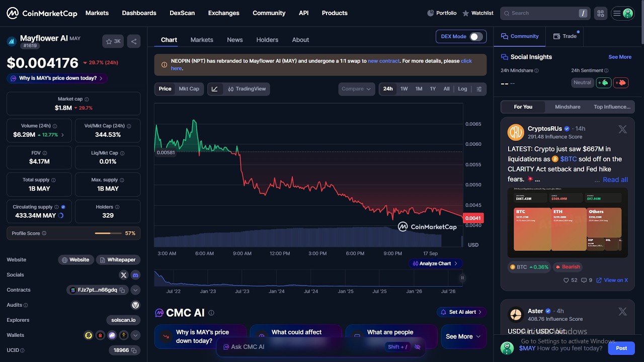Switch chart to TradingView

[x=247, y=89]
